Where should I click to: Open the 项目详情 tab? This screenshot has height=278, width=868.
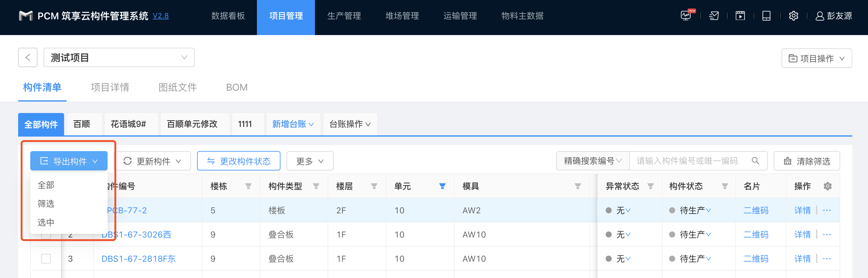tap(110, 87)
